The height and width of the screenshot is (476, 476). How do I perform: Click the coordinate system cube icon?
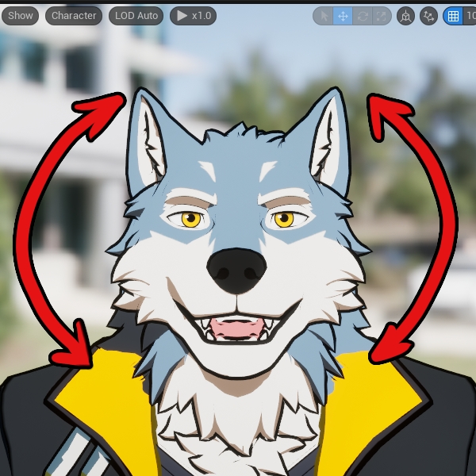pyautogui.click(x=405, y=16)
